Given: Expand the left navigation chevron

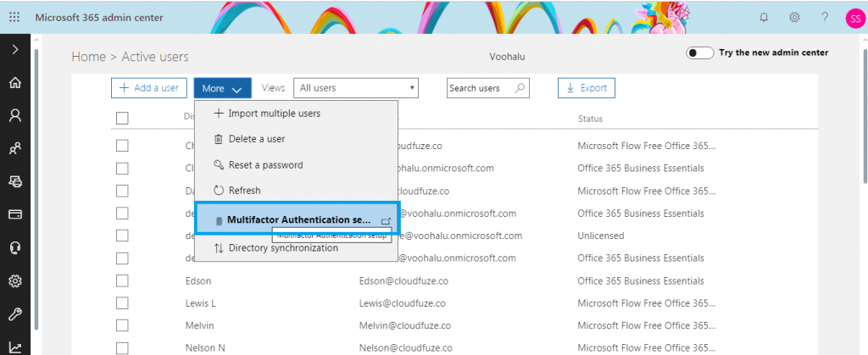Looking at the screenshot, I should coord(15,49).
